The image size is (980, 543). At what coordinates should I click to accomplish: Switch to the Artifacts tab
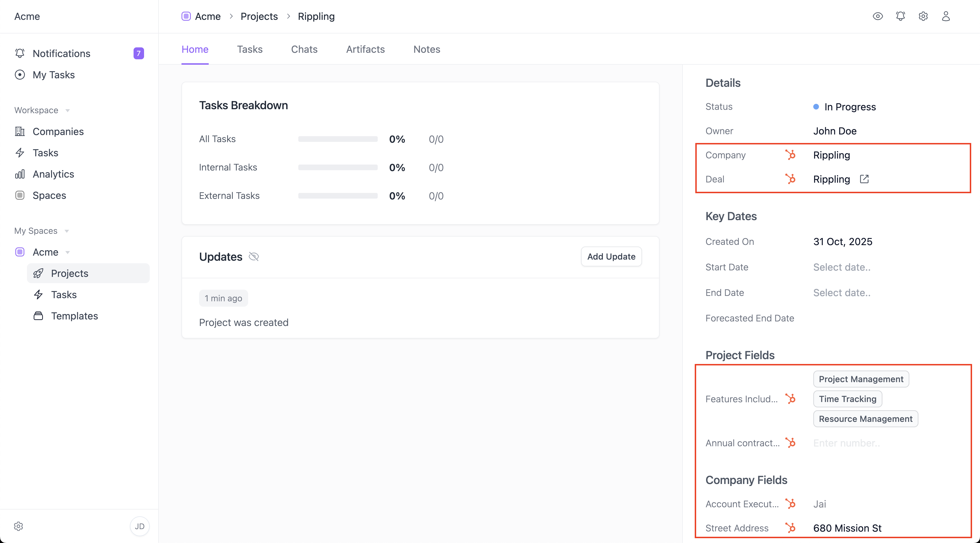pyautogui.click(x=365, y=49)
